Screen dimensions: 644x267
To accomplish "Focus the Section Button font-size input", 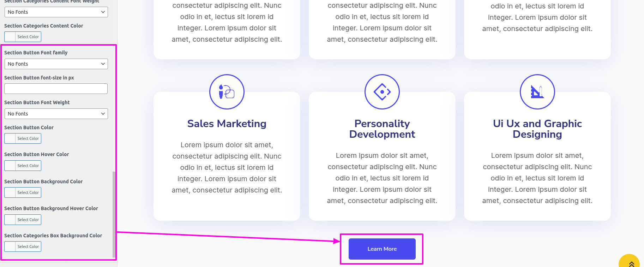I will (x=56, y=89).
